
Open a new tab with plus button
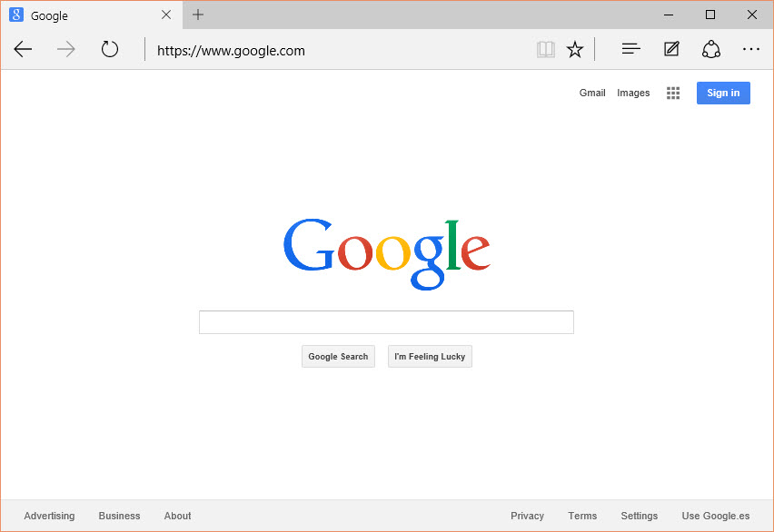[198, 15]
